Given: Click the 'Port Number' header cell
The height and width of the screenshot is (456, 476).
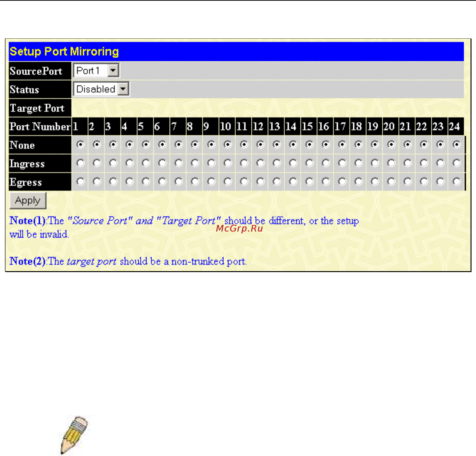Looking at the screenshot, I should (40, 127).
